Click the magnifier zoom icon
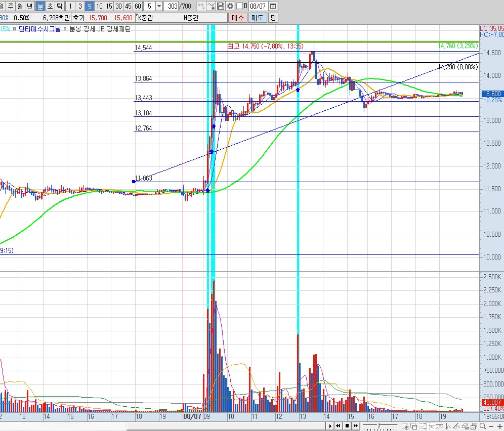The image size is (504, 431). (x=483, y=426)
